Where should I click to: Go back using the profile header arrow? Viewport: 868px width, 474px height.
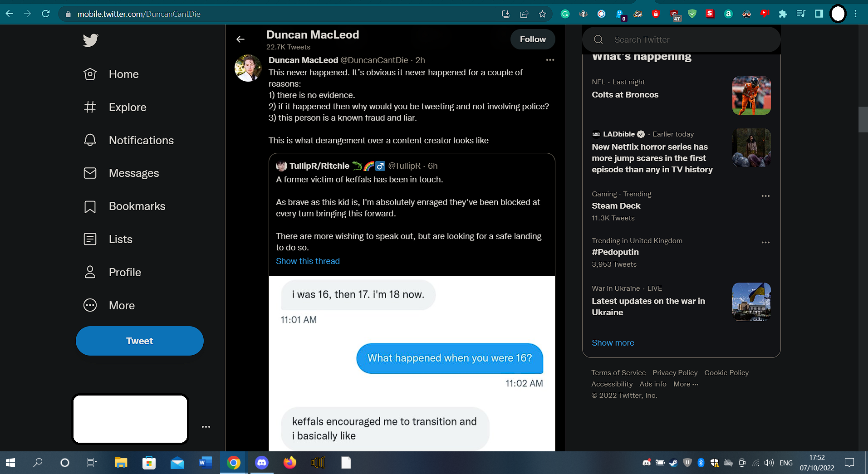tap(240, 39)
